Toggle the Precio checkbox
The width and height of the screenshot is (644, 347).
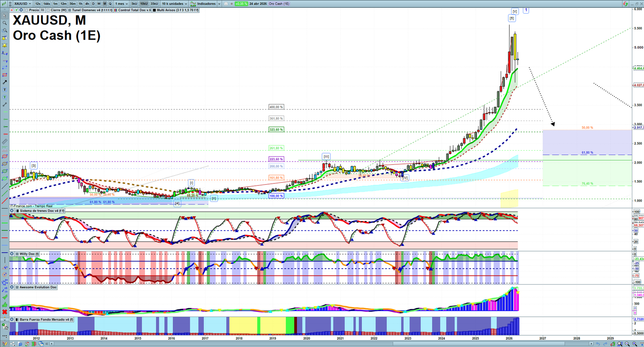[27, 10]
